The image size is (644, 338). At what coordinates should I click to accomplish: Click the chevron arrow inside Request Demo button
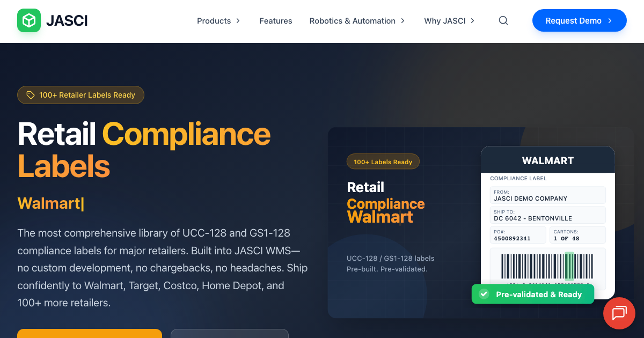click(609, 20)
